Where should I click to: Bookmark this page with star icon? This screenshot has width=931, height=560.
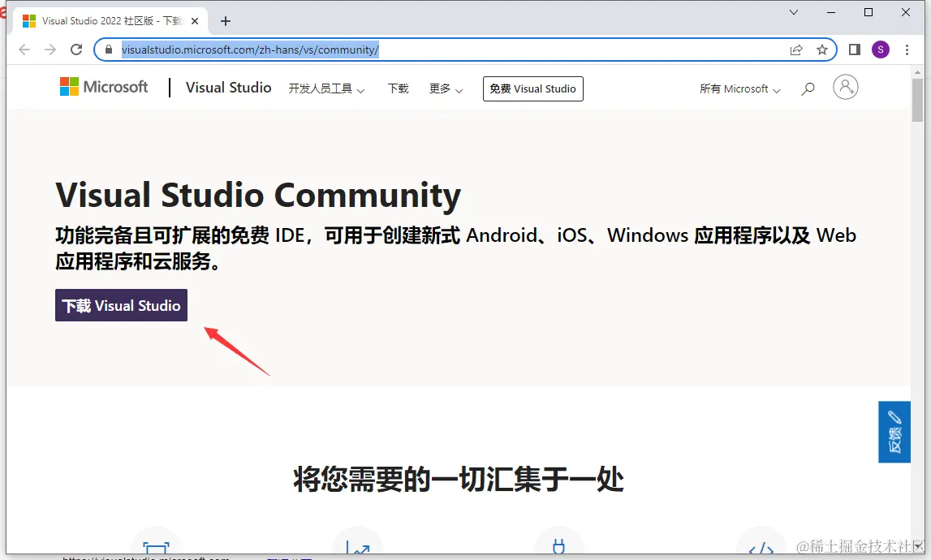(x=821, y=50)
